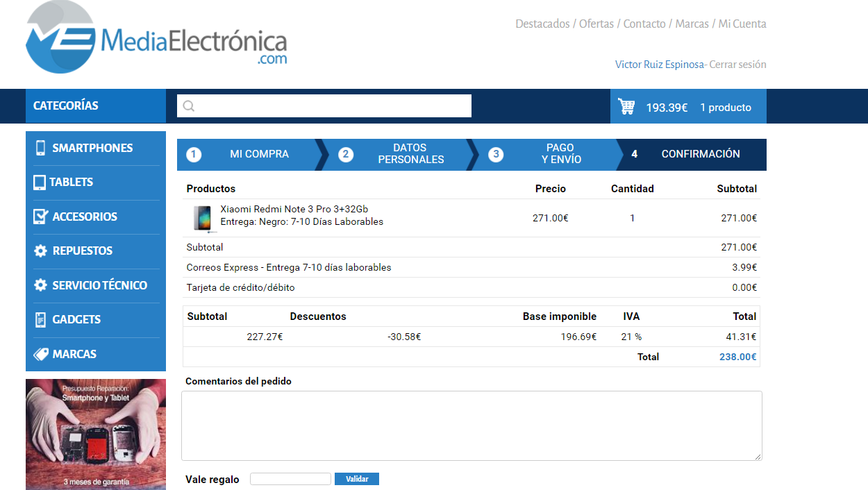Viewport: 868px width, 490px height.
Task: Go to Datos Personales step
Action: coord(410,154)
